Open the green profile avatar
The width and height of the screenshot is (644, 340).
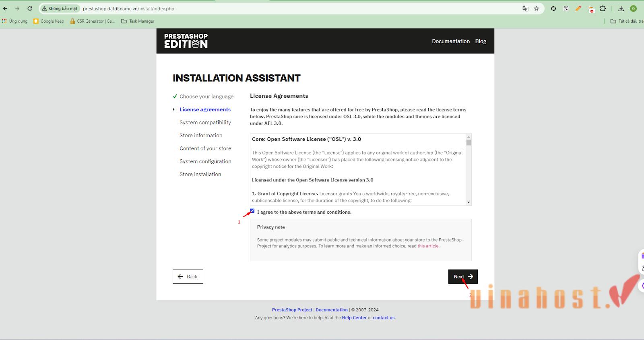tap(633, 8)
